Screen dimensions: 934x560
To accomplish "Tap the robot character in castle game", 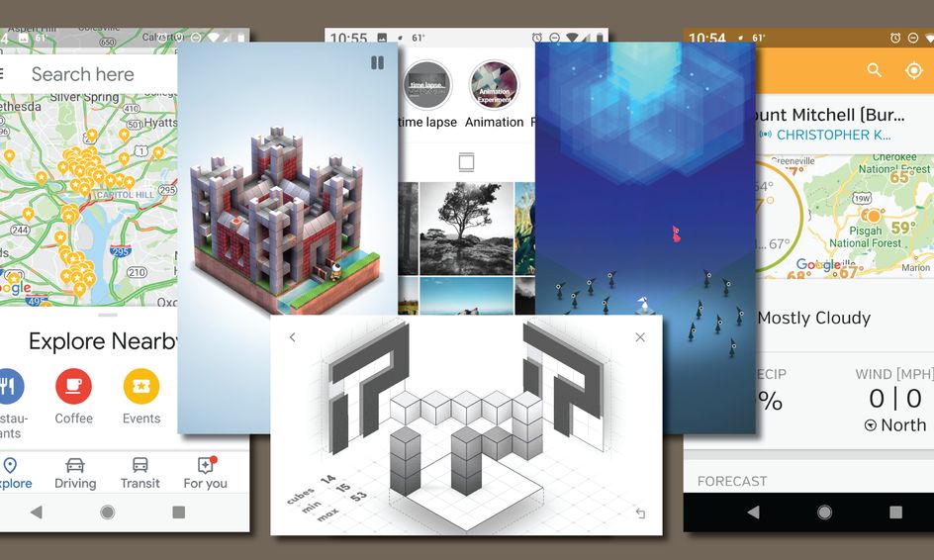I will (x=336, y=272).
